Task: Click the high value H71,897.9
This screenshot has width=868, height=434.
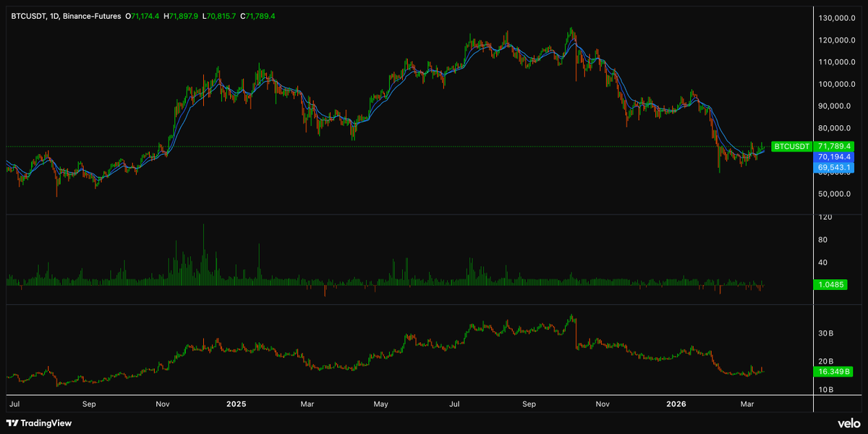Action: pos(182,15)
